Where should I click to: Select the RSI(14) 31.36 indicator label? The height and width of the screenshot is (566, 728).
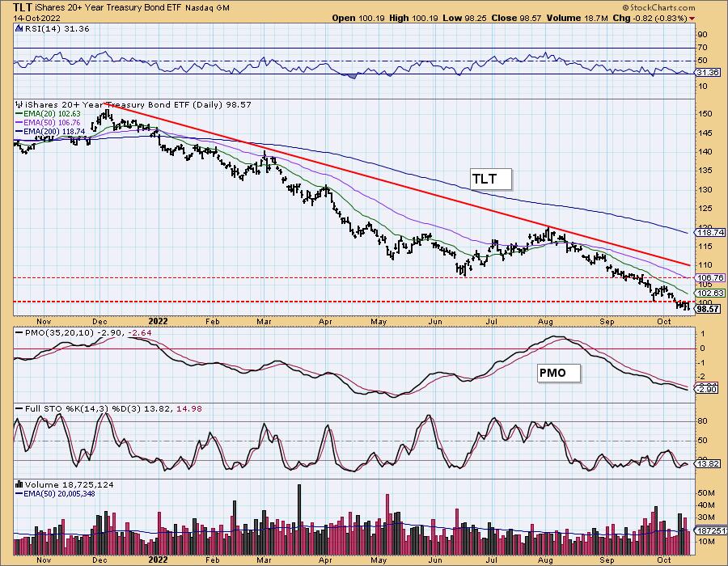(57, 29)
